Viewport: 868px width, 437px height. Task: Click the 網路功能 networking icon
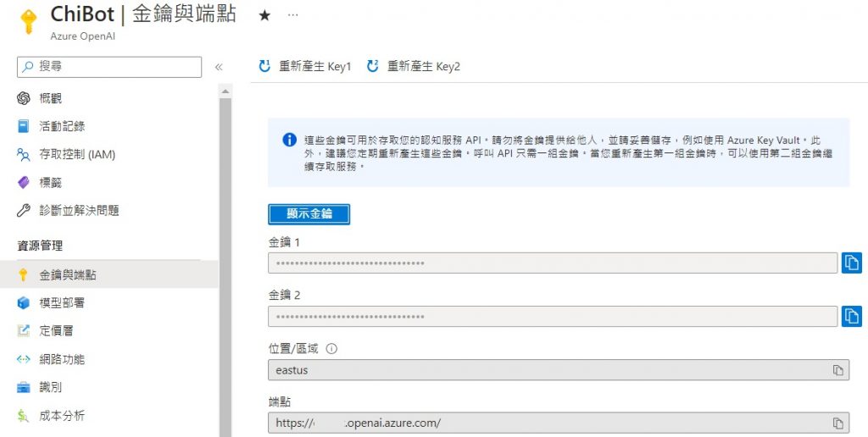(23, 359)
